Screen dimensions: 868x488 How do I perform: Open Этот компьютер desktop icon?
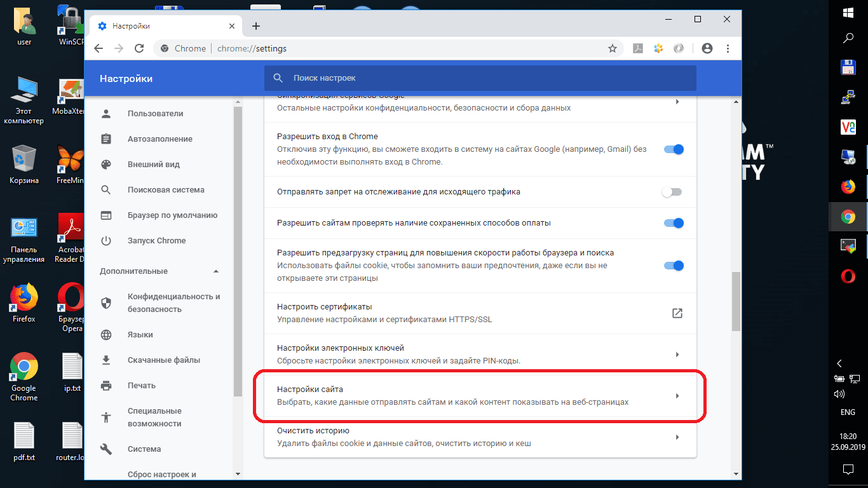click(x=24, y=100)
